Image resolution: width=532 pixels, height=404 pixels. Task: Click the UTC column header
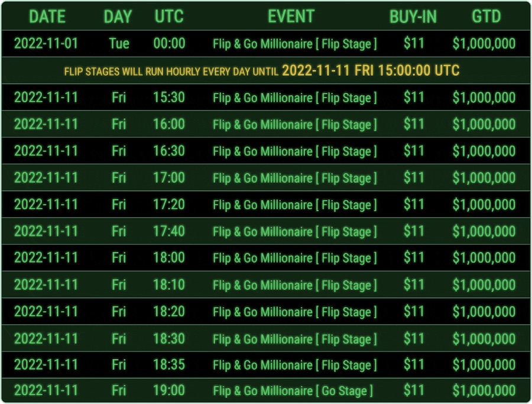(x=169, y=17)
